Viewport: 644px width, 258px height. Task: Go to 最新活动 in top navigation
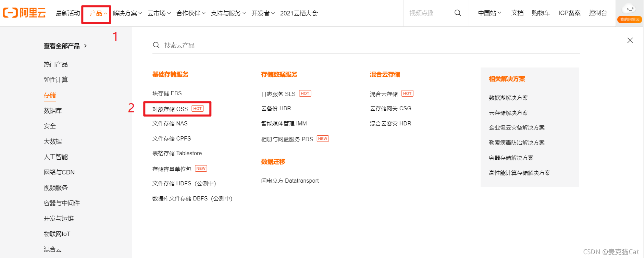[x=68, y=13]
